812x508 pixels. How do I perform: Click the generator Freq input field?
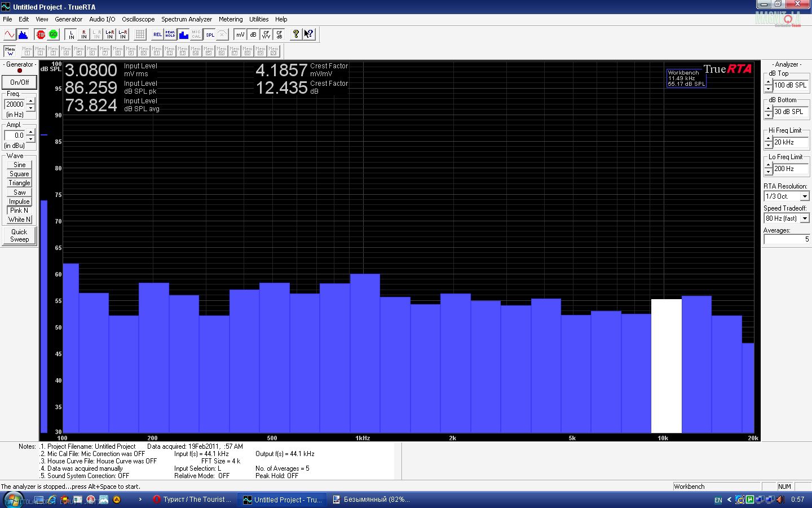15,104
